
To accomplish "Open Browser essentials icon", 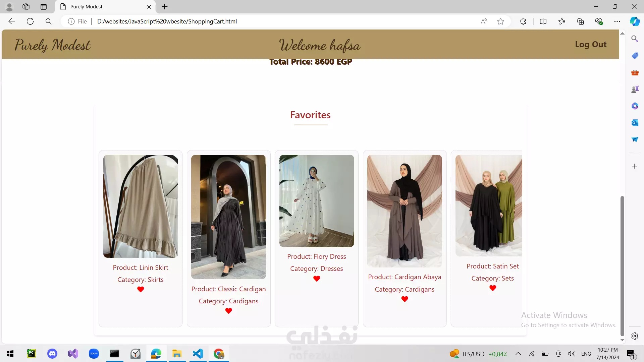I will pyautogui.click(x=599, y=21).
